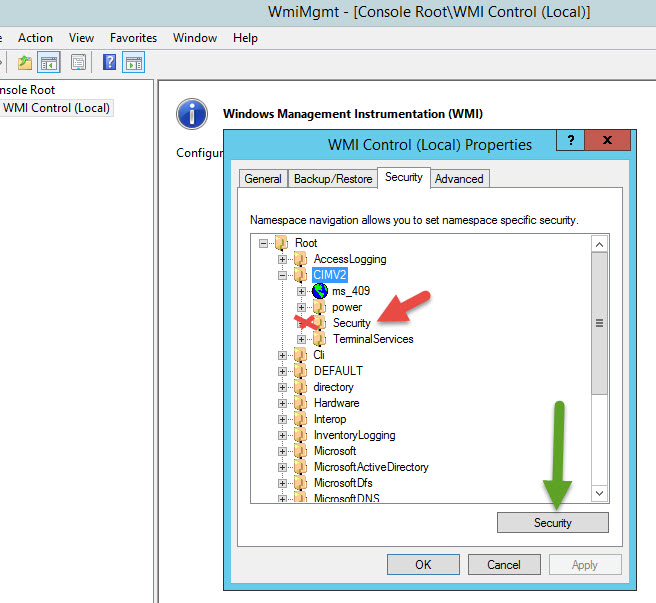Expand the InventoryLogging namespace node
656x603 pixels.
tap(282, 436)
